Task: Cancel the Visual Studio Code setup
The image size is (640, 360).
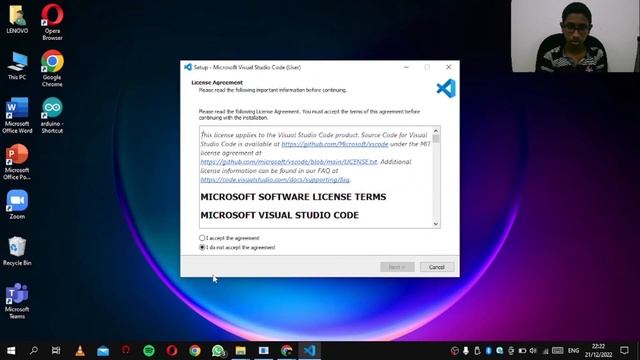Action: click(x=437, y=267)
